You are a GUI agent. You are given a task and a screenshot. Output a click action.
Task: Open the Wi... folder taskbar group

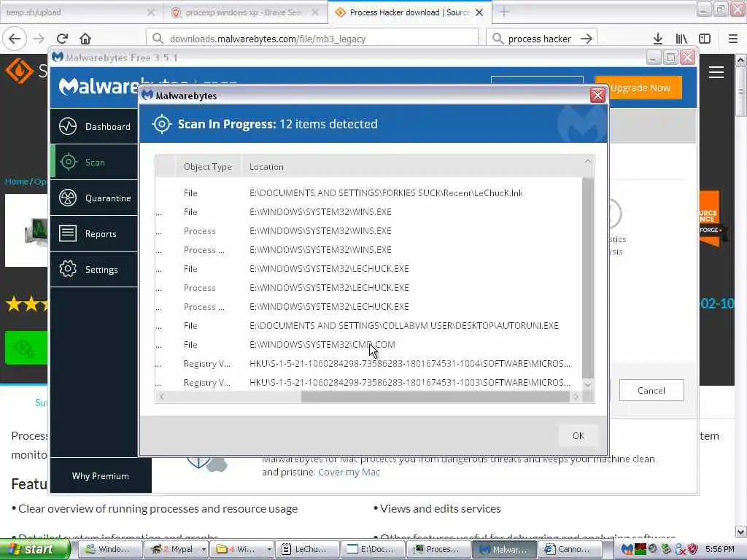(x=241, y=549)
